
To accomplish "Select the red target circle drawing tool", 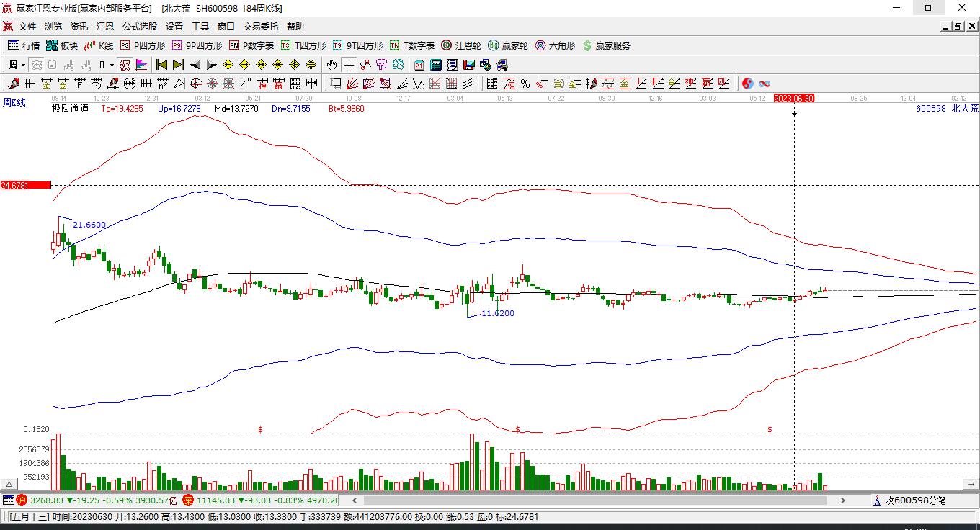I will tap(195, 84).
